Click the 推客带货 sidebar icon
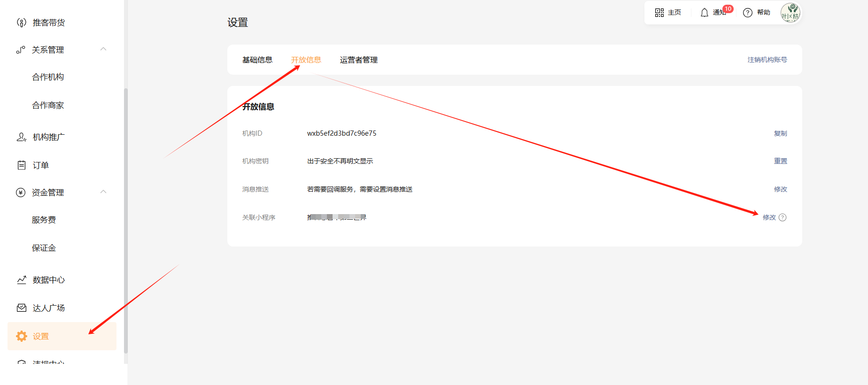The width and height of the screenshot is (868, 385). (x=21, y=23)
